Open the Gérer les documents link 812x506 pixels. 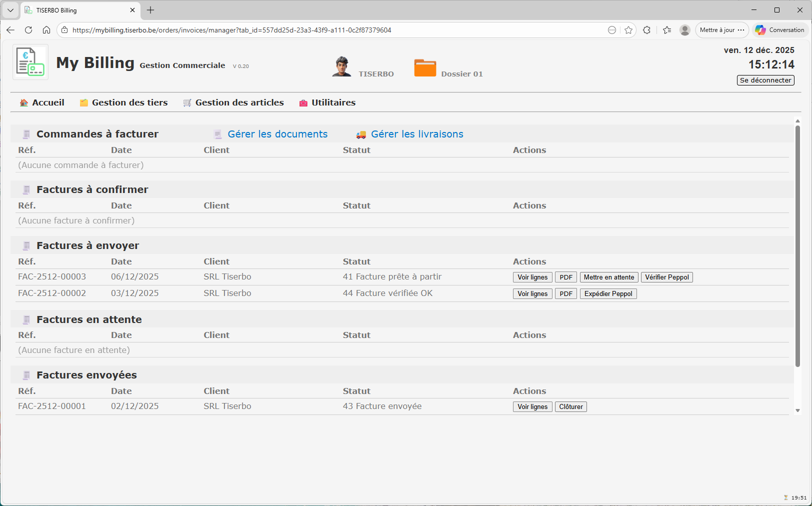pyautogui.click(x=277, y=134)
